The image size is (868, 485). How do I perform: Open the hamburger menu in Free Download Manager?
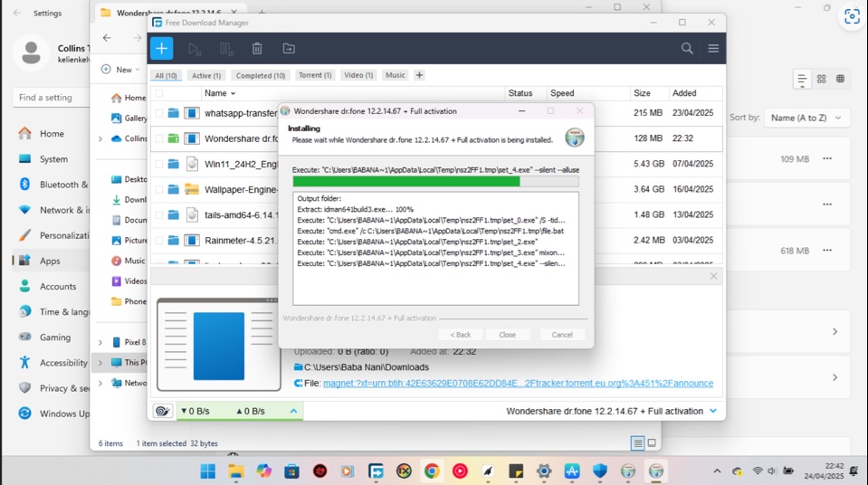pyautogui.click(x=713, y=49)
